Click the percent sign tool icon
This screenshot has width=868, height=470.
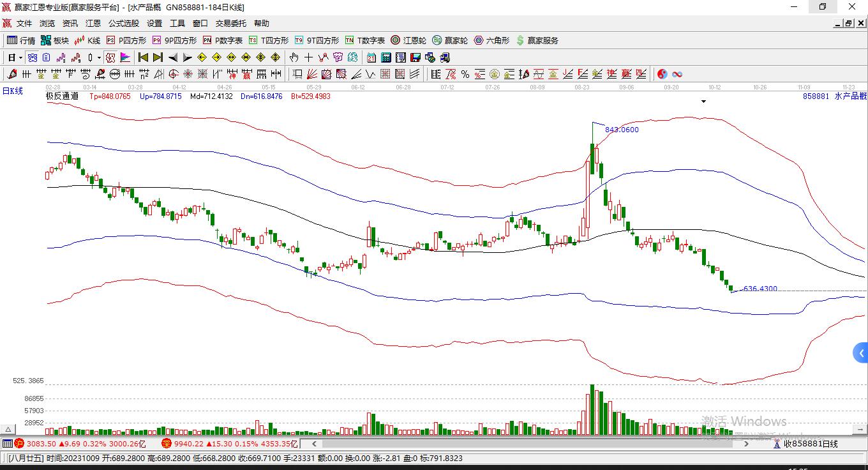(x=465, y=74)
